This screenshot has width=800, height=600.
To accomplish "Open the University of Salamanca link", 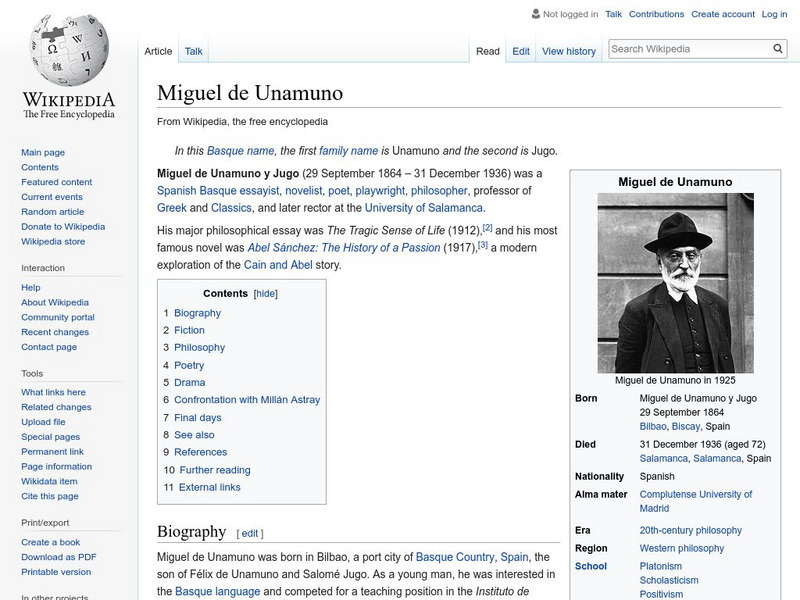I will coord(424,208).
